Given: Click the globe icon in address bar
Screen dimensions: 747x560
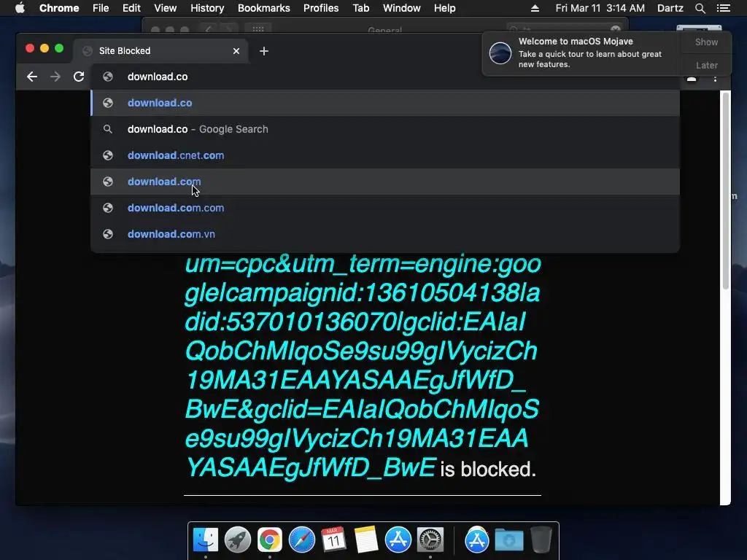Looking at the screenshot, I should 108,77.
